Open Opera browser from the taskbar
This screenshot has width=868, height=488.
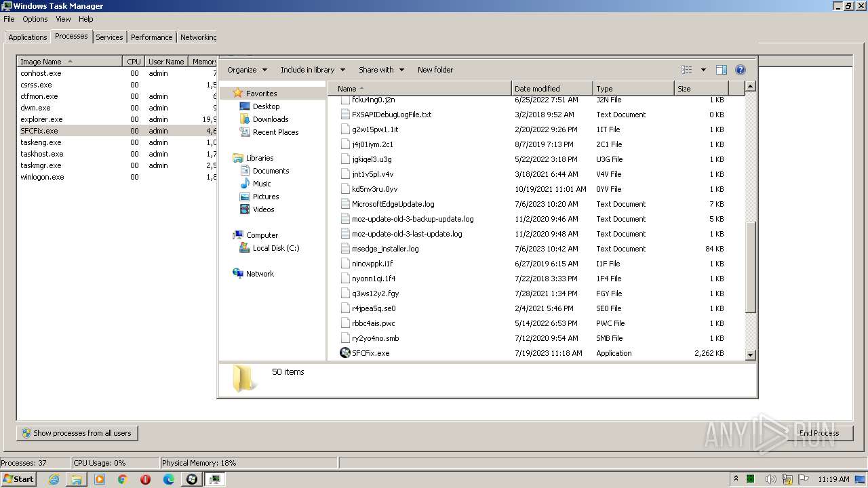145,479
